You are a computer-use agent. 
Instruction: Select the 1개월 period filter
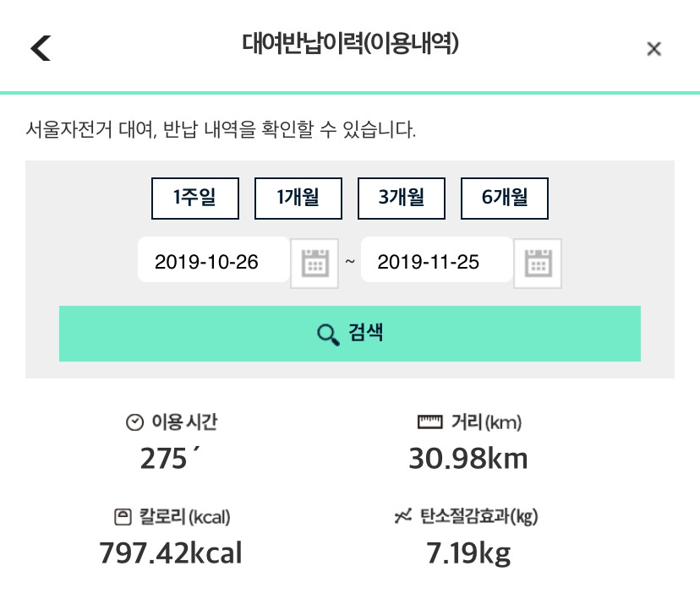298,199
